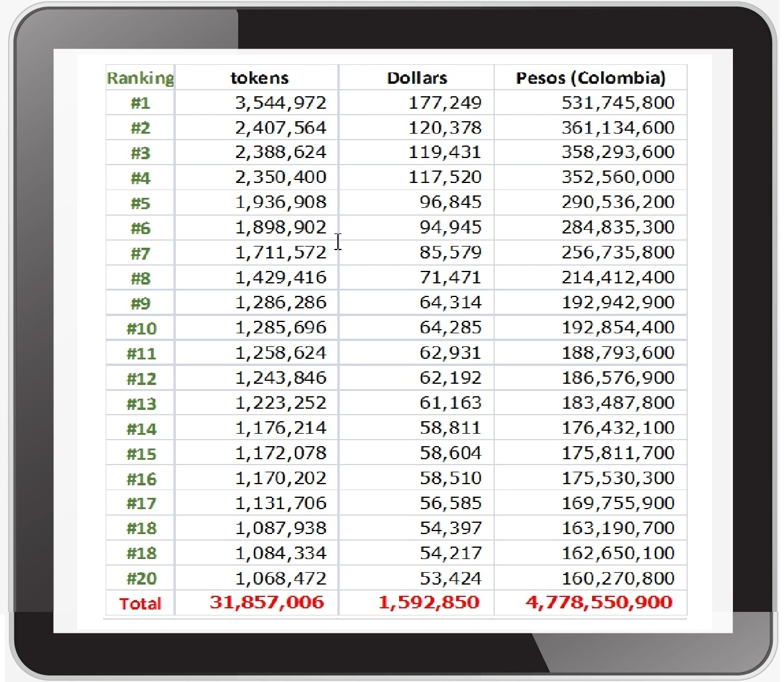Click tokens value 1,429,416
The height and width of the screenshot is (682, 784).
pyautogui.click(x=281, y=277)
